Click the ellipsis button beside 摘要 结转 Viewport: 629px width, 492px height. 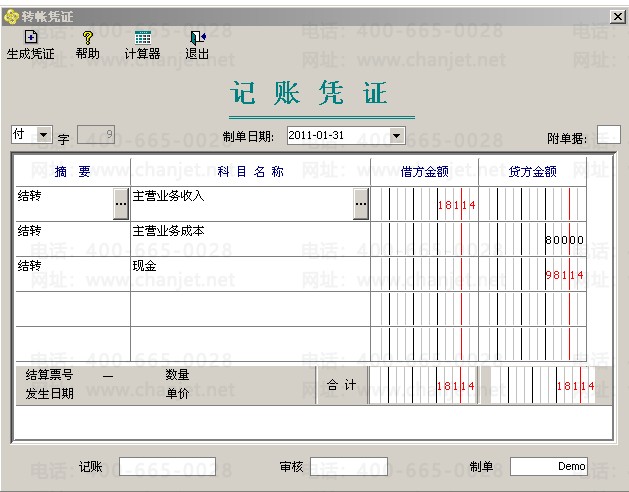pyautogui.click(x=121, y=203)
